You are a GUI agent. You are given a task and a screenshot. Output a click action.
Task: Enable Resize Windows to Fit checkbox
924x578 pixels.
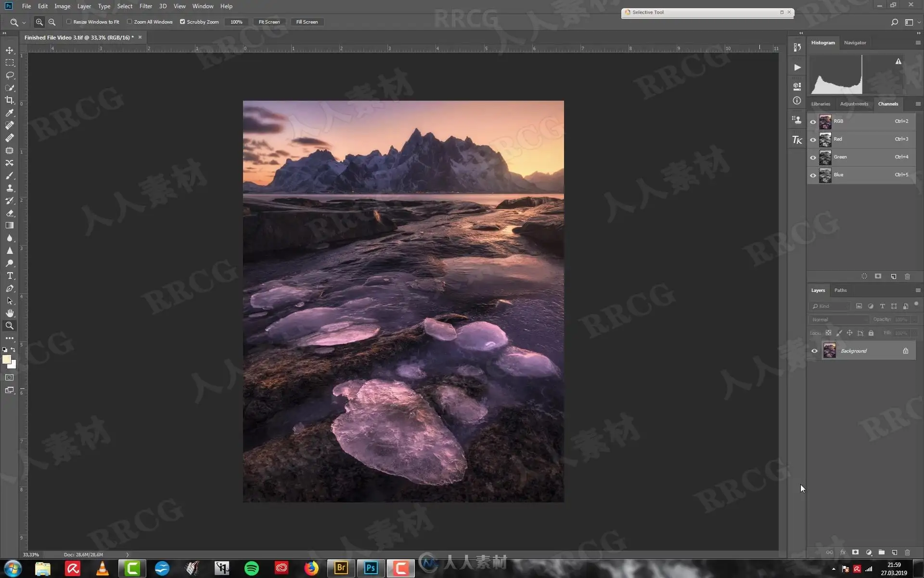(69, 22)
